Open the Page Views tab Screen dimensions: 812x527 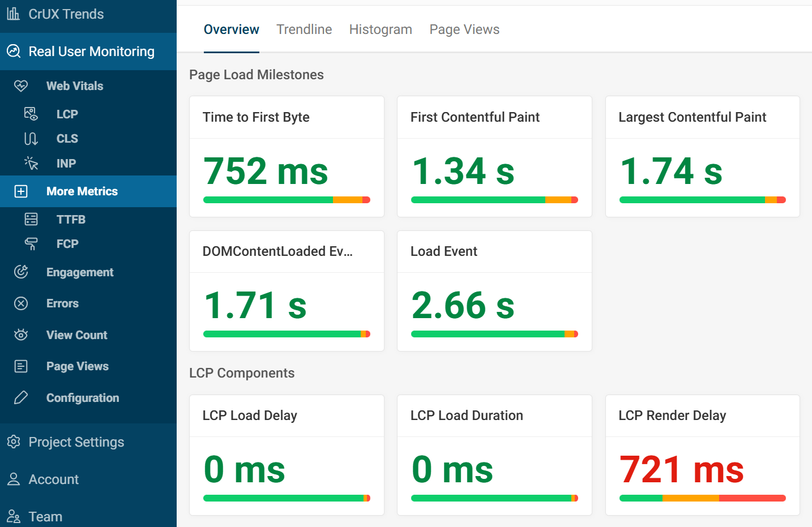click(x=464, y=29)
